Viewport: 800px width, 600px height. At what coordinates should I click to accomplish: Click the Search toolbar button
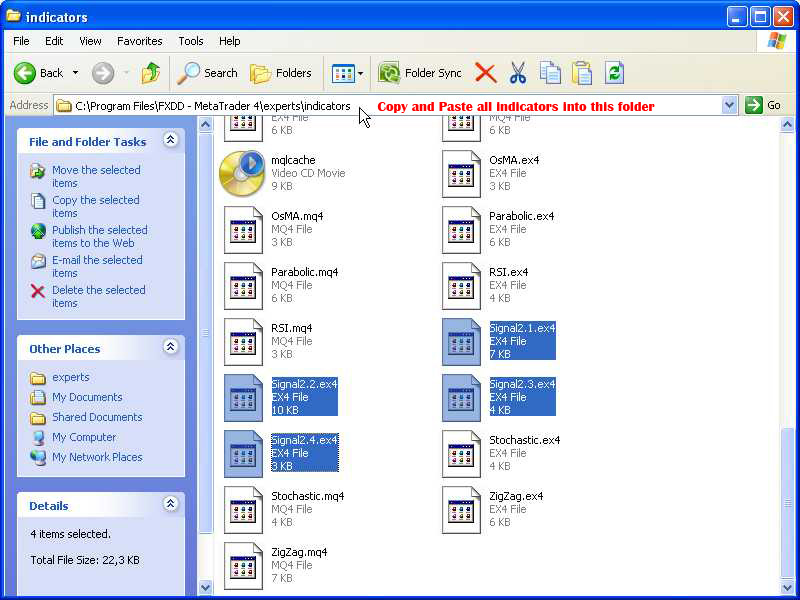coord(208,73)
